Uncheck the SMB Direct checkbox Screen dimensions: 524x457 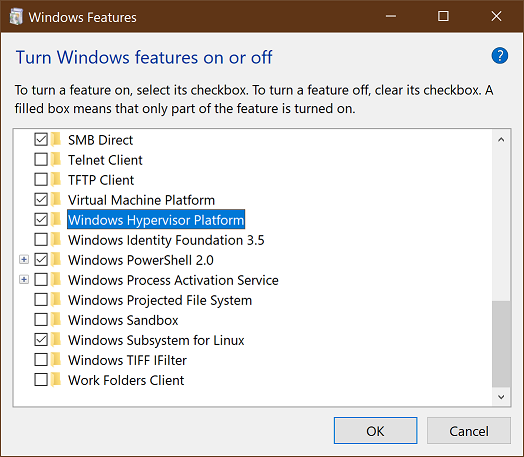(x=41, y=140)
